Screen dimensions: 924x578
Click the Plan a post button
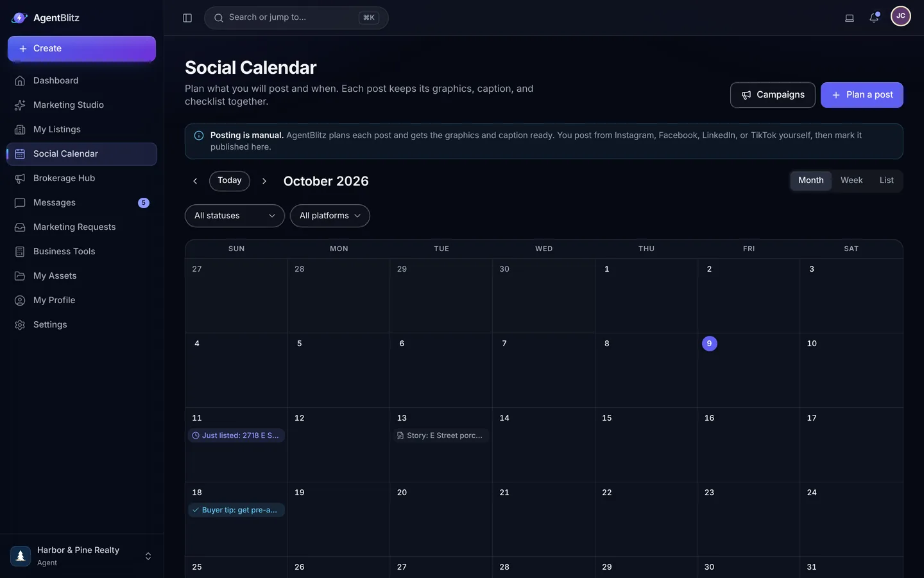tap(862, 95)
